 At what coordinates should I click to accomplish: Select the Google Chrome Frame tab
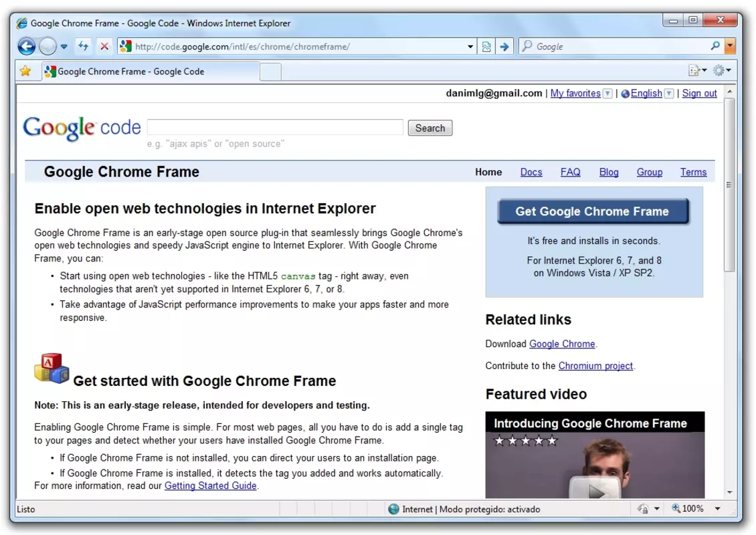[151, 72]
